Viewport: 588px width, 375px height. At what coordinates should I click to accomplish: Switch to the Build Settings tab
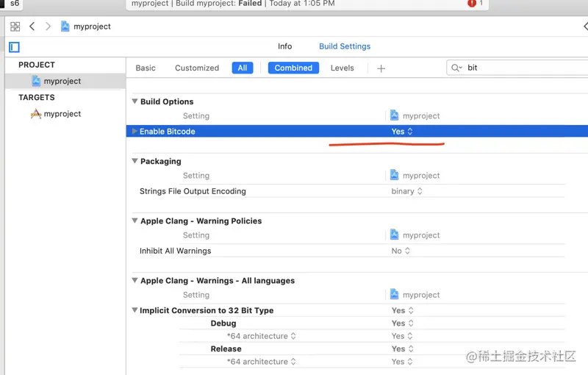[345, 46]
